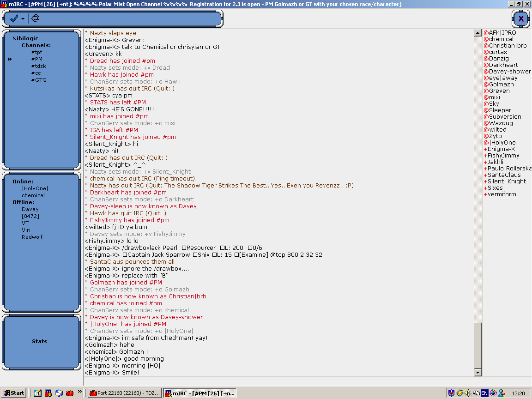The image size is (532, 399).
Task: Select |HolyOne| in the Online notify list
Action: [x=35, y=188]
